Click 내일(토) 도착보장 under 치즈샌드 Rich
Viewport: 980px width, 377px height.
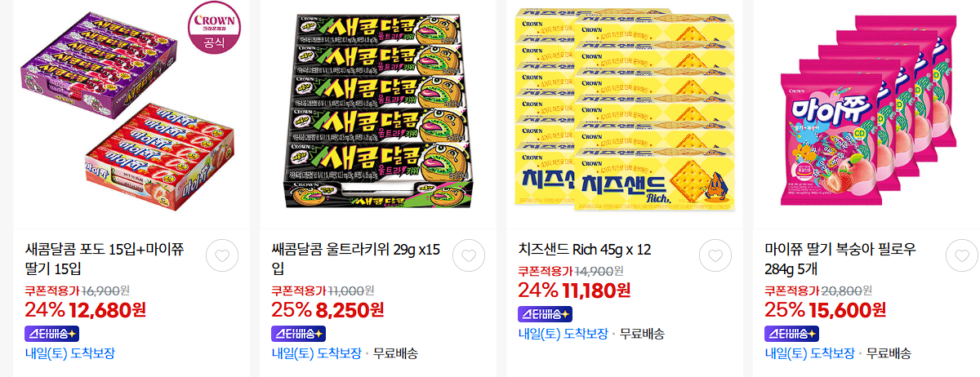[x=563, y=334]
